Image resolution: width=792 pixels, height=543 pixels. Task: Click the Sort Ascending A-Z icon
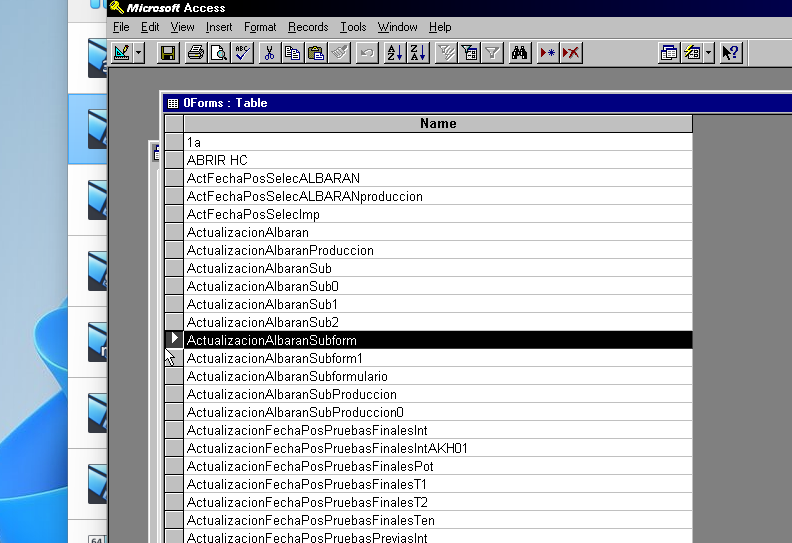pos(394,53)
